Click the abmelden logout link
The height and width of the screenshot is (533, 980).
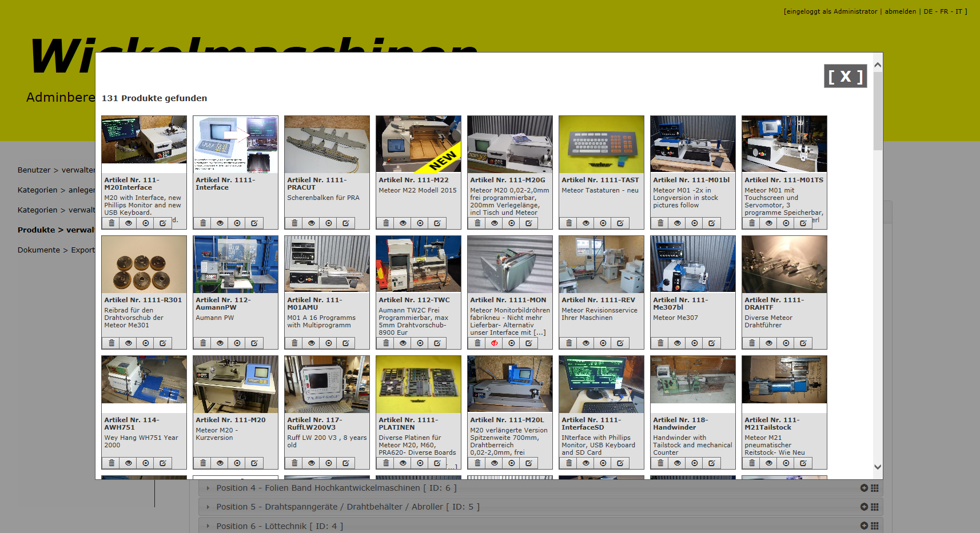pos(900,11)
